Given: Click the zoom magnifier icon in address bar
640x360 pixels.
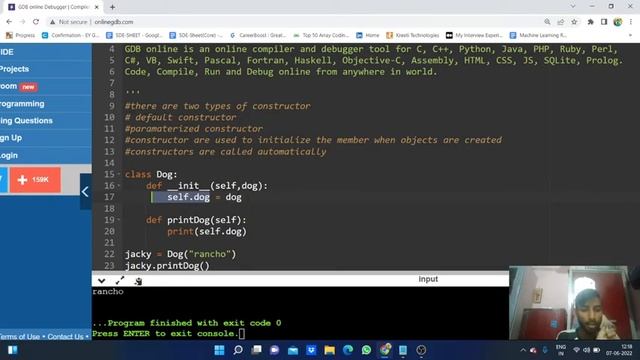Looking at the screenshot, I should click(x=547, y=22).
